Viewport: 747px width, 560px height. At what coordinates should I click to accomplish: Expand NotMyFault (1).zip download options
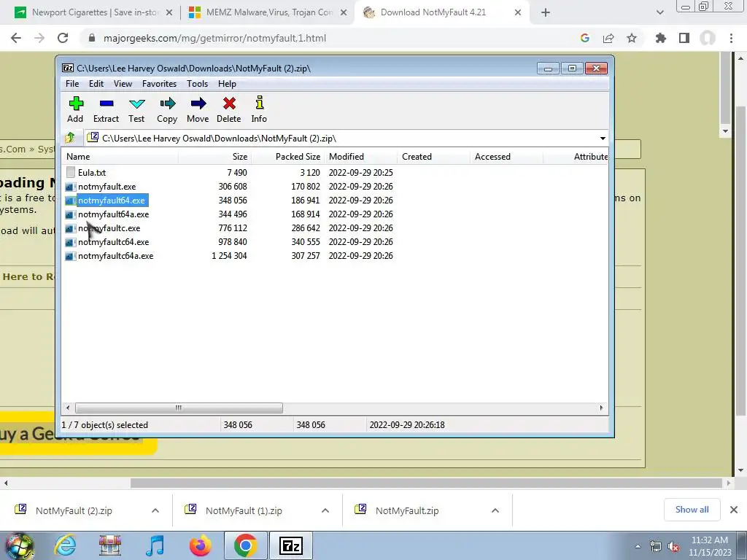(x=325, y=510)
